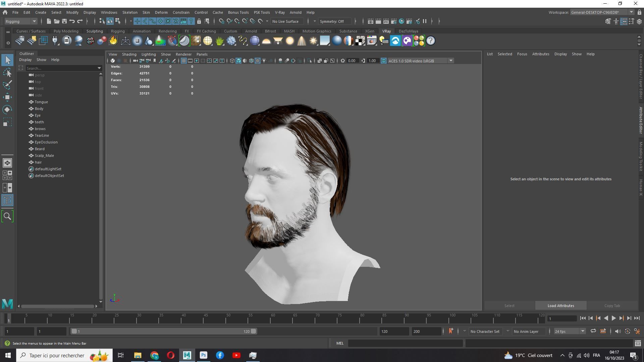Toggle the viewport grid display

(184, 61)
